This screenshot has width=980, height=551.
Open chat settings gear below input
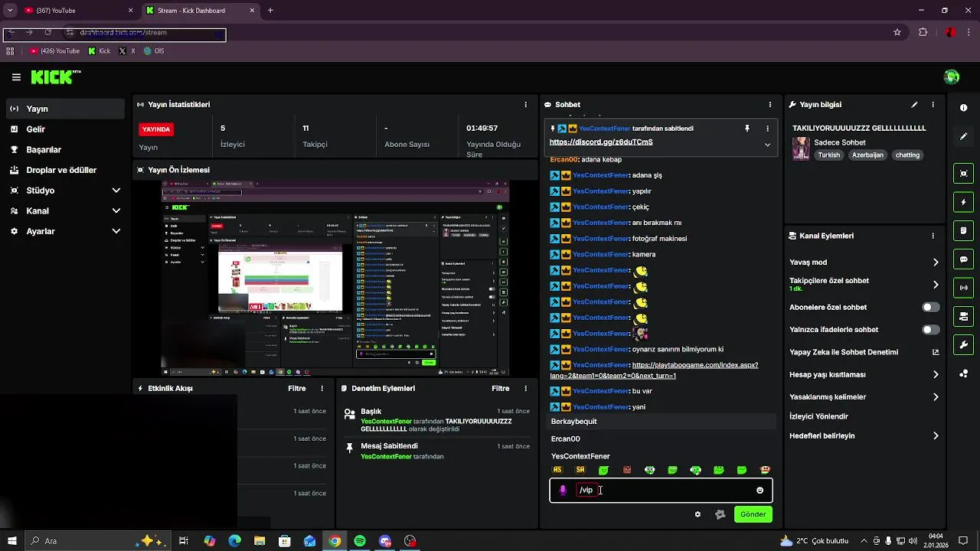[x=697, y=514]
